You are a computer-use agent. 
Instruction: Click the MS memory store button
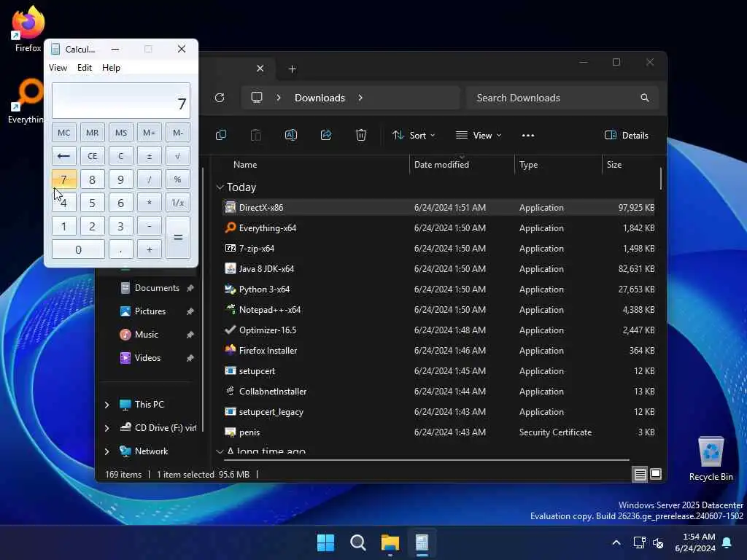[x=121, y=133]
